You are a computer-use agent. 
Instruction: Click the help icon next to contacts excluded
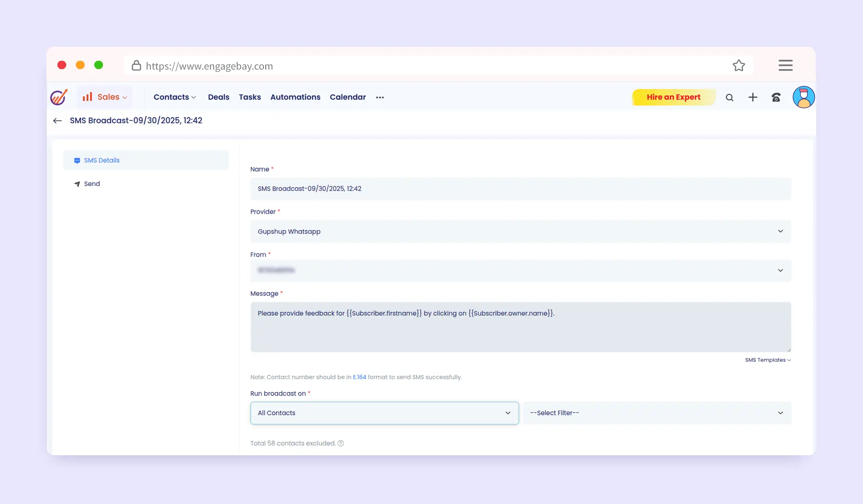point(341,443)
